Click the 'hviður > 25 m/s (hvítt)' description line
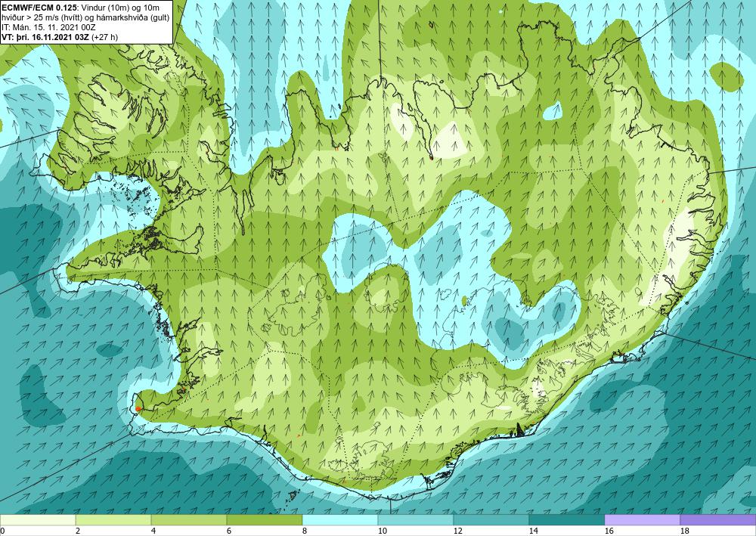Viewport: 756px width, 536px height. tap(85, 17)
